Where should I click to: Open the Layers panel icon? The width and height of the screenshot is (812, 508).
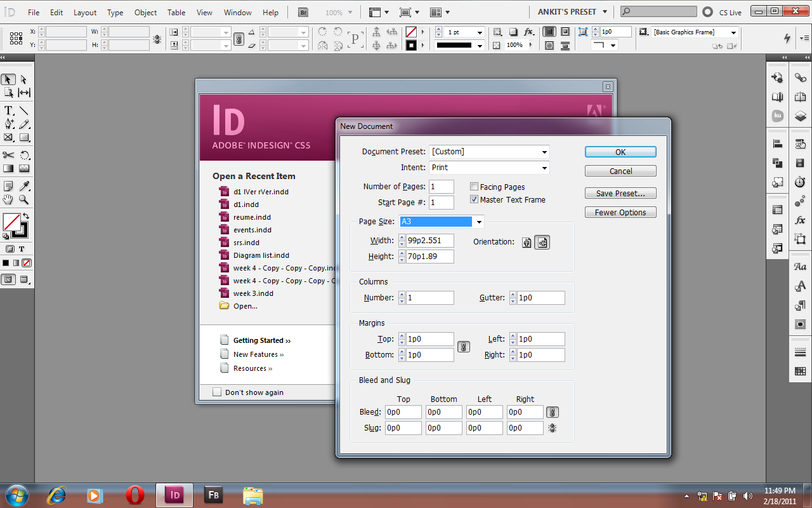tap(800, 116)
